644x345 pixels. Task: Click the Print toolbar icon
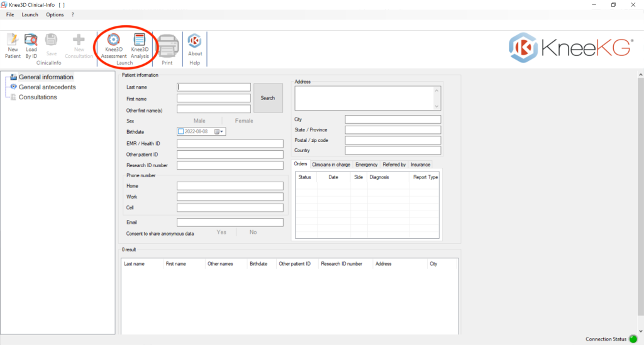pos(167,46)
